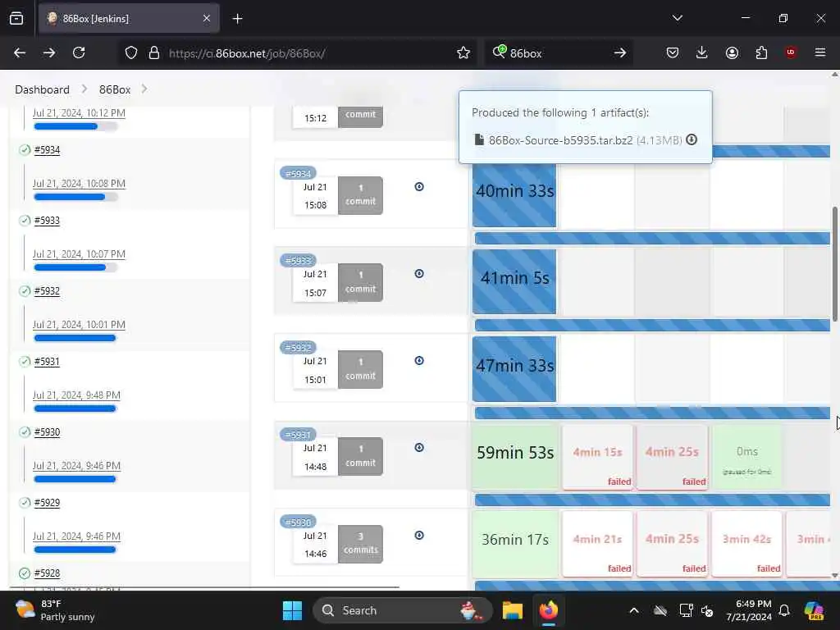This screenshot has height=630, width=840.
Task: Click the page vertical scrollbar
Action: click(x=834, y=264)
